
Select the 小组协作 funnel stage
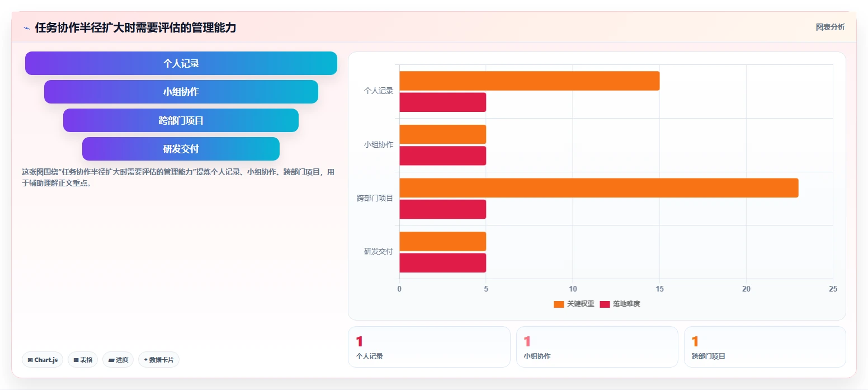coord(181,92)
